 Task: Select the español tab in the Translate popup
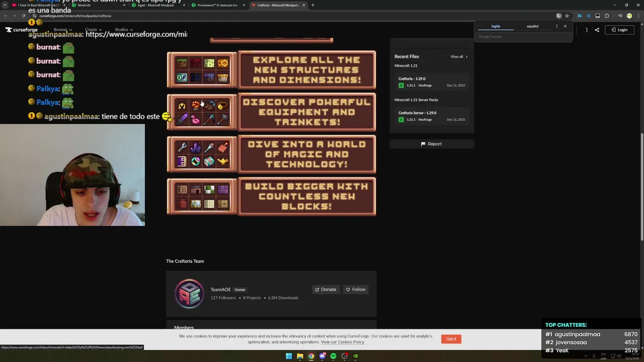point(532,26)
